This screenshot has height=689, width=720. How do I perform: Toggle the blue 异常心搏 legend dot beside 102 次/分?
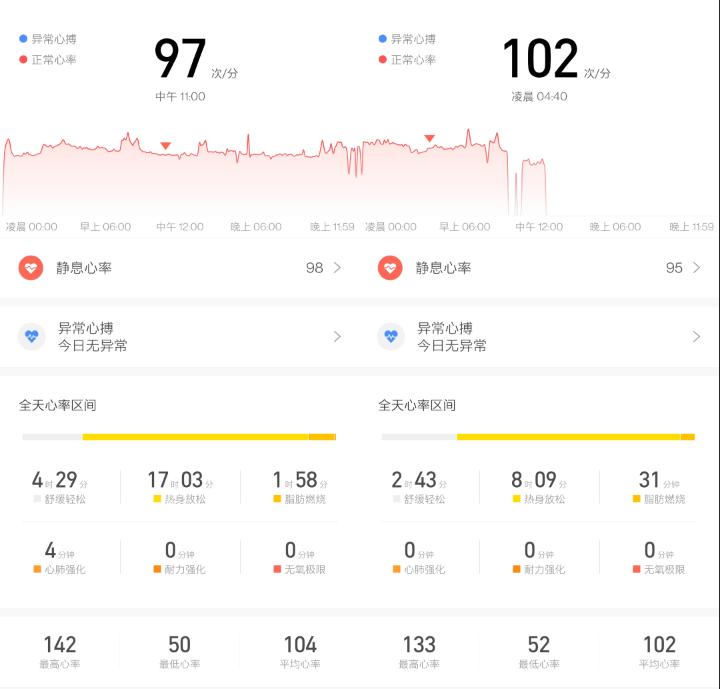point(382,39)
